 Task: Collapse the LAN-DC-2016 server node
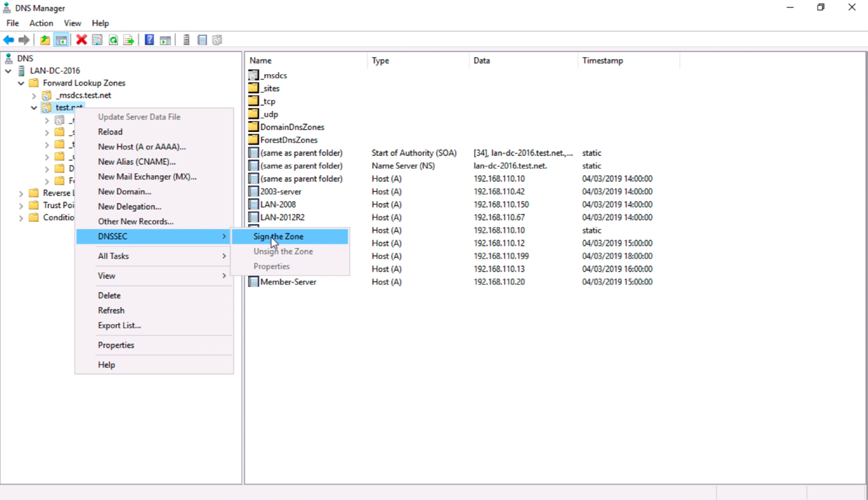pyautogui.click(x=8, y=71)
